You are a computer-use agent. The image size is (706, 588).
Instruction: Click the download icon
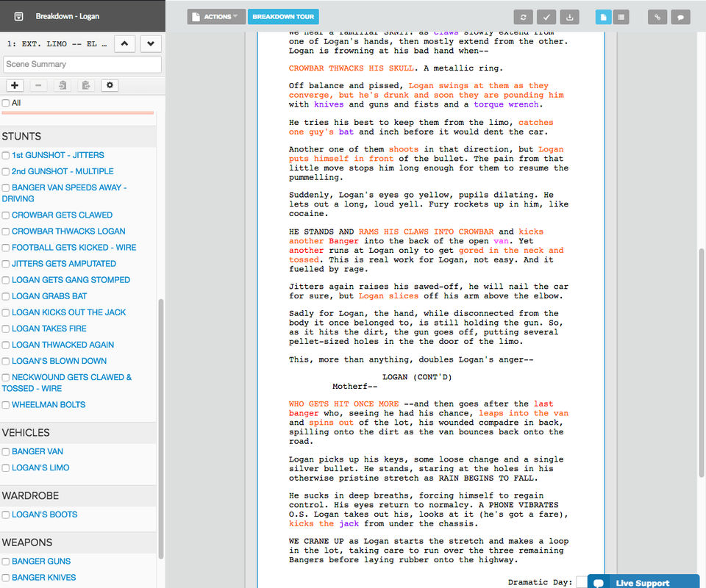pyautogui.click(x=569, y=17)
